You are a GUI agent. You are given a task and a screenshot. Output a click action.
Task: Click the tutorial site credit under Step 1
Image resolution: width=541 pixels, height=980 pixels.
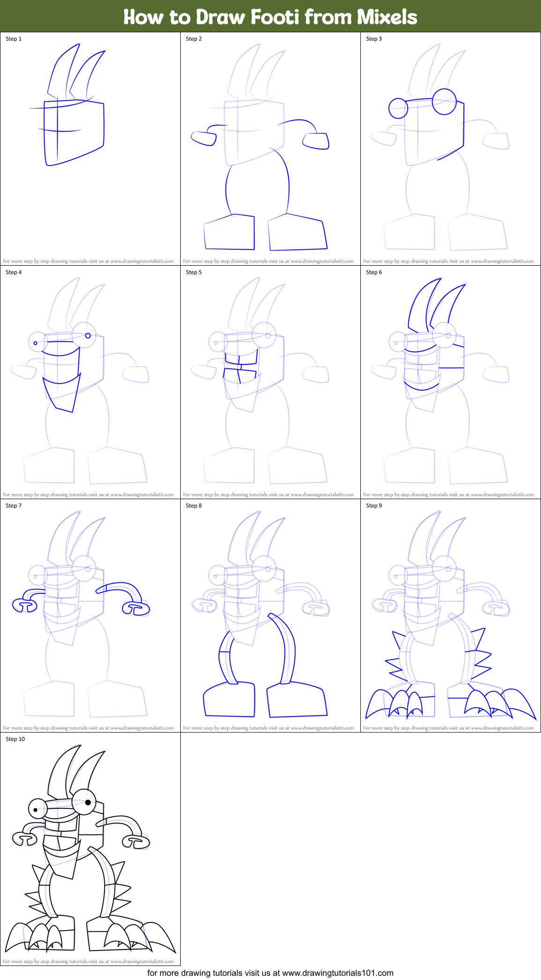pos(88,261)
